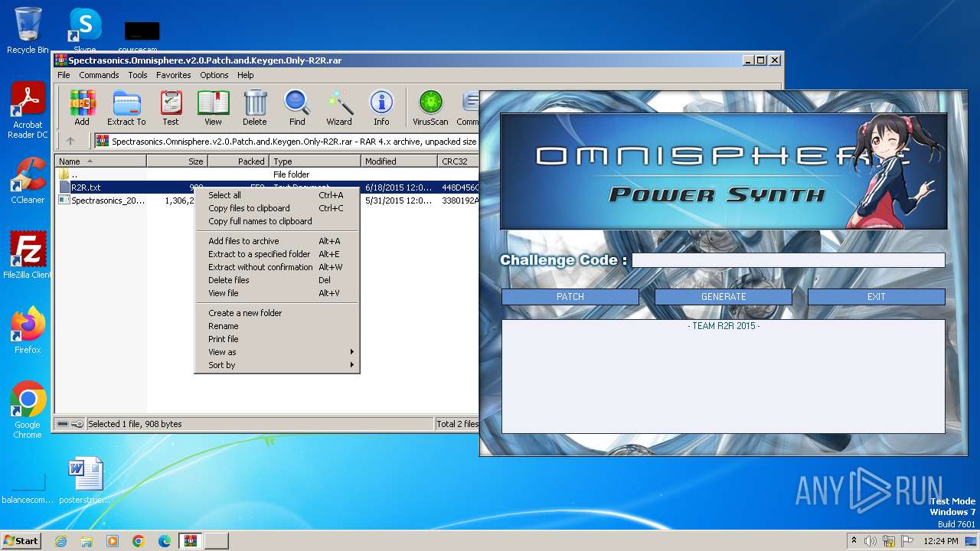Image resolution: width=980 pixels, height=551 pixels.
Task: Click the EXIT button in keygen
Action: pyautogui.click(x=877, y=297)
